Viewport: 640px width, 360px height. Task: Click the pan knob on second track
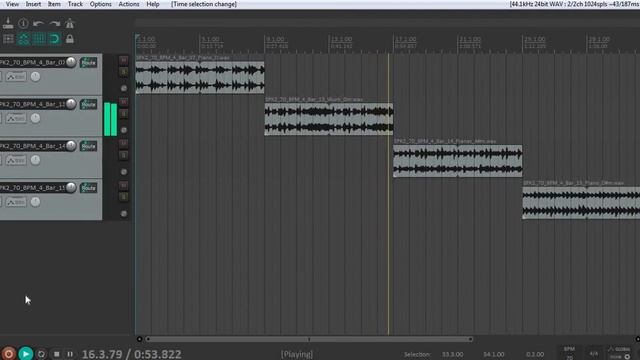[x=36, y=118]
